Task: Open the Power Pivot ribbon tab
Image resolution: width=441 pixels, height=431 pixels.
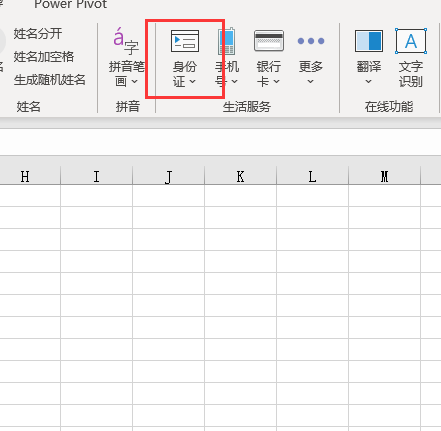Action: tap(70, 4)
